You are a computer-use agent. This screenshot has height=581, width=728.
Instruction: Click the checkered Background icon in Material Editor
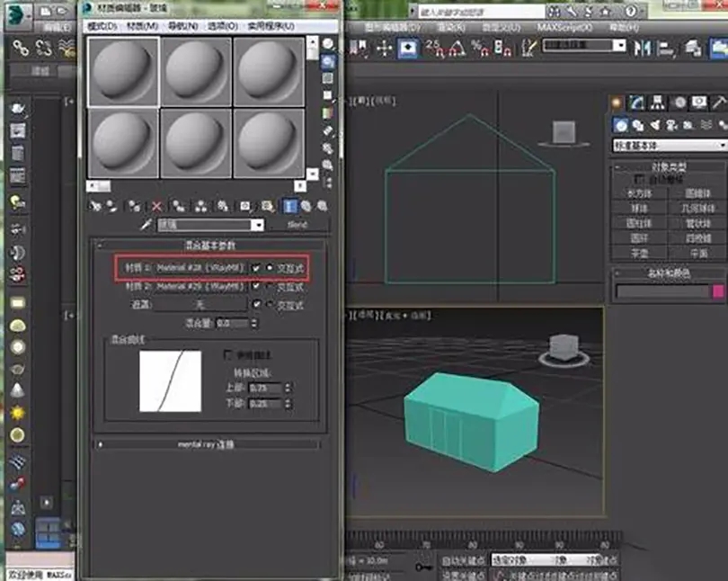(x=328, y=78)
